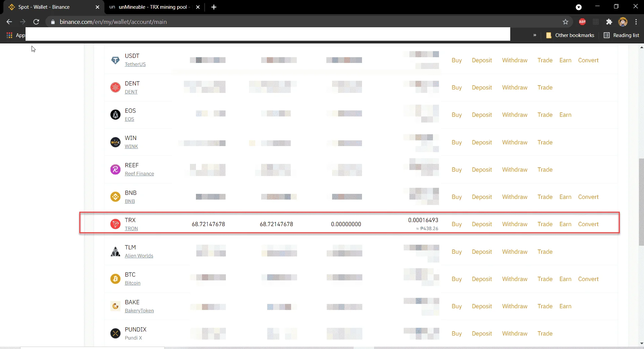Image resolution: width=644 pixels, height=349 pixels.
Task: Click Convert in the USDT row
Action: point(588,60)
